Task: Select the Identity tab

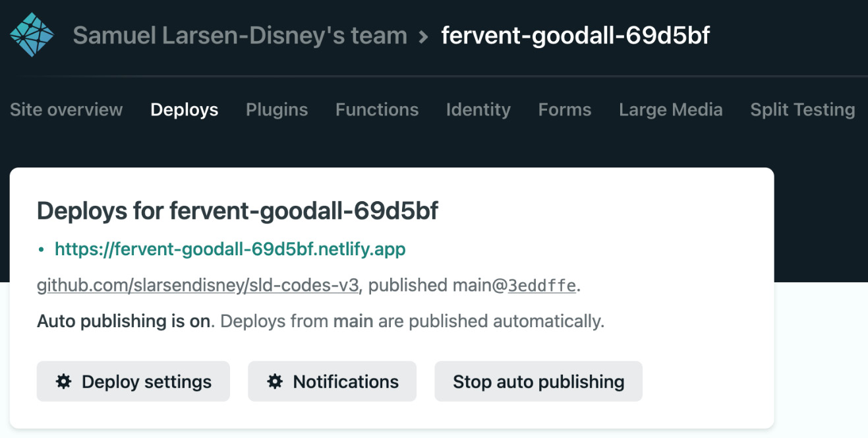Action: [478, 109]
